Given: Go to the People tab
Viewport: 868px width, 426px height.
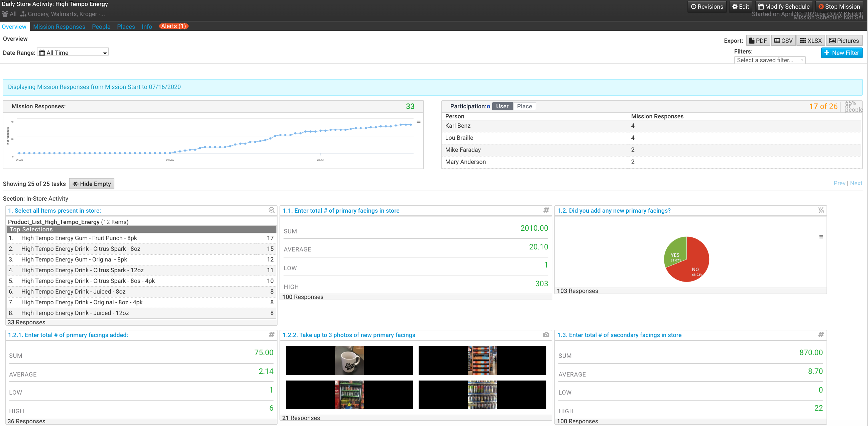Looking at the screenshot, I should [101, 27].
